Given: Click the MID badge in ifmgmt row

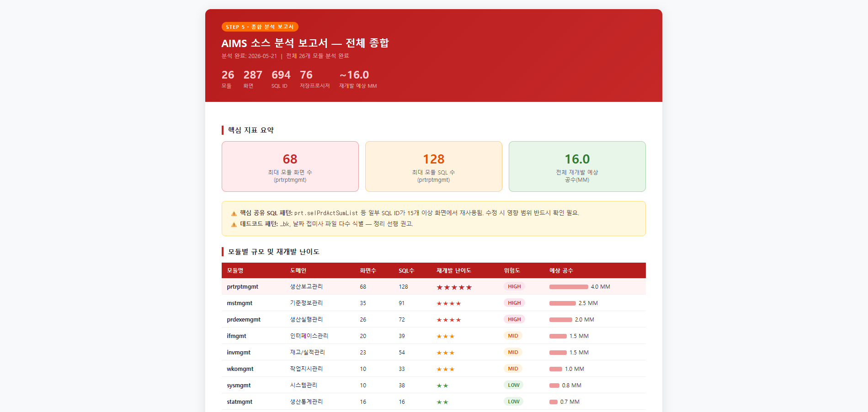Looking at the screenshot, I should [513, 336].
